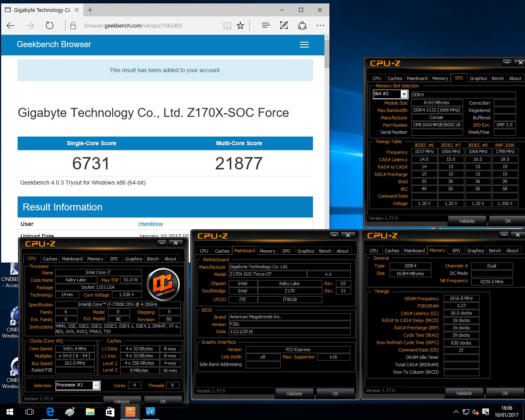This screenshot has width=525, height=420.
Task: Make a web note in Edge
Action: coord(284,25)
